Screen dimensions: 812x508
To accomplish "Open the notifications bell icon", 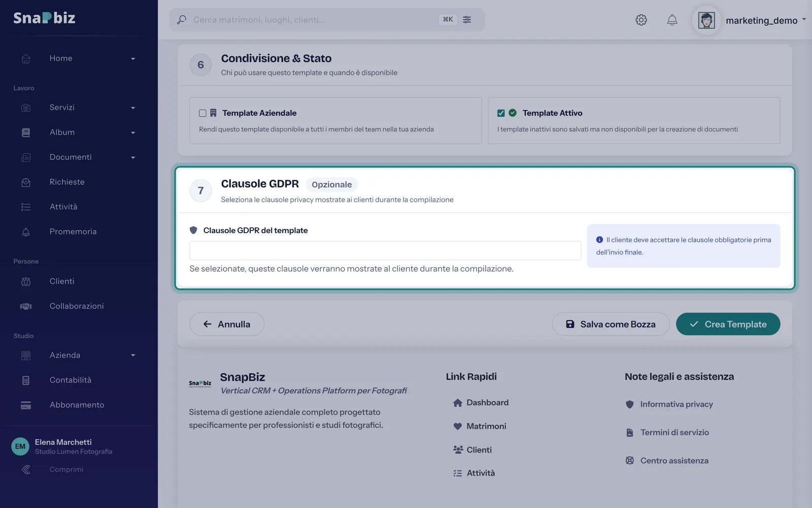I will point(672,20).
